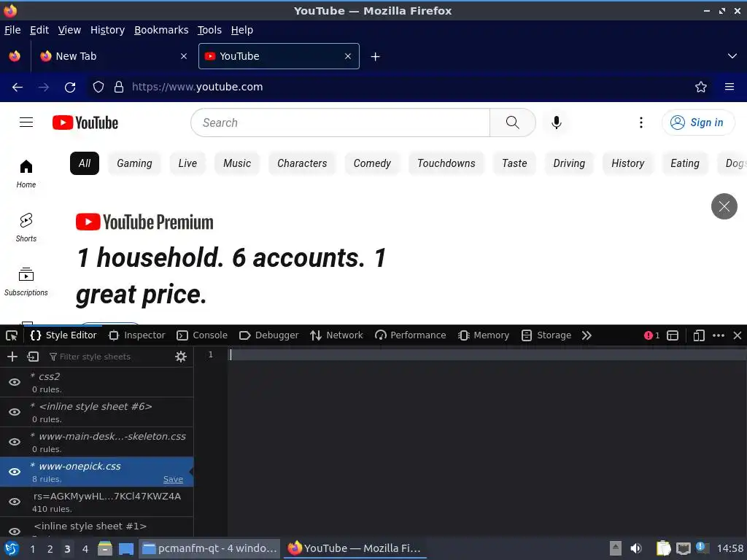Screen dimensions: 747x560
Task: Open the Firefox application hamburger menu
Action: tap(729, 87)
